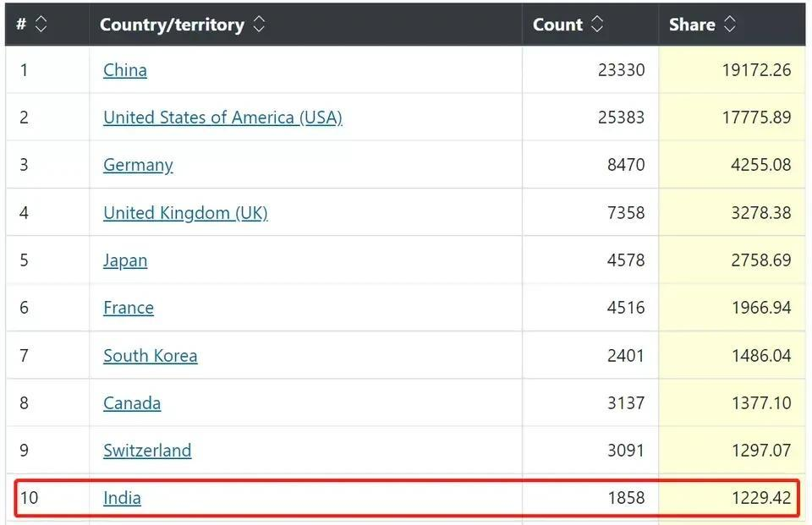The image size is (812, 525).
Task: Click the Count column header label
Action: 557,25
